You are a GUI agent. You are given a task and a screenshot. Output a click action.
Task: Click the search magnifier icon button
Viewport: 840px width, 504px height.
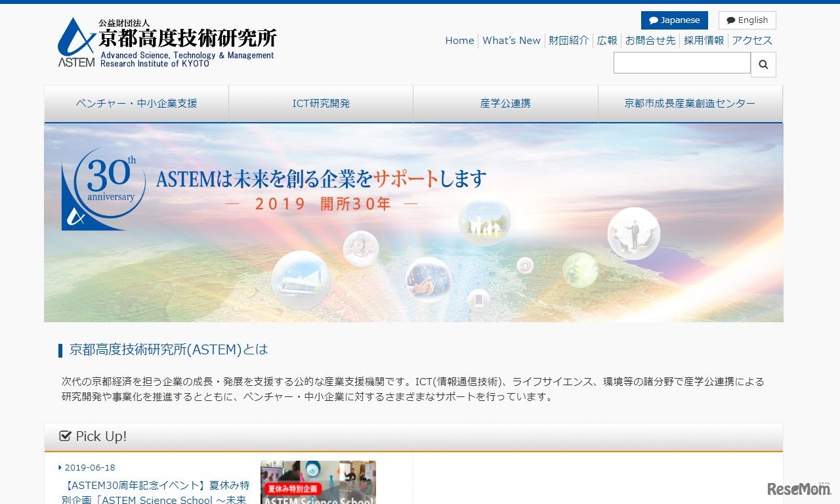pyautogui.click(x=763, y=64)
